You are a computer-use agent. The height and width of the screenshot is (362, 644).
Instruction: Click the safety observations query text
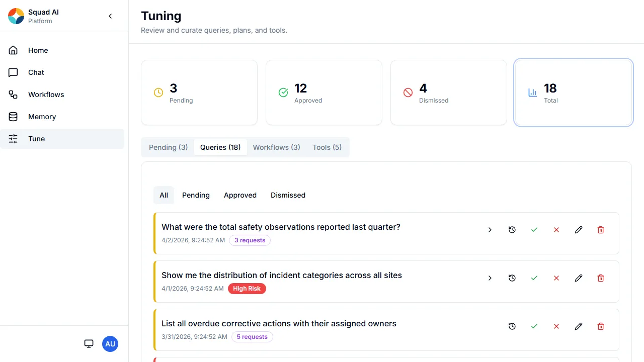[281, 227]
